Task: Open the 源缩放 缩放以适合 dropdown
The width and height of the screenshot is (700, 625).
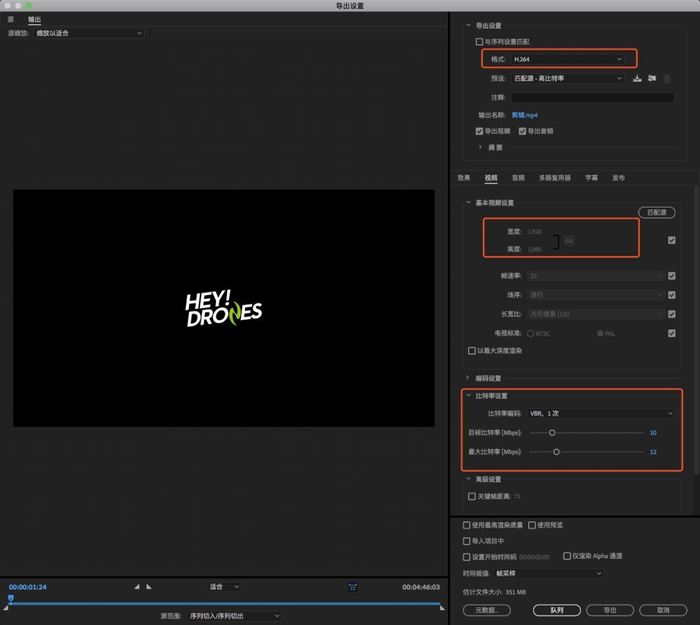Action: point(88,33)
